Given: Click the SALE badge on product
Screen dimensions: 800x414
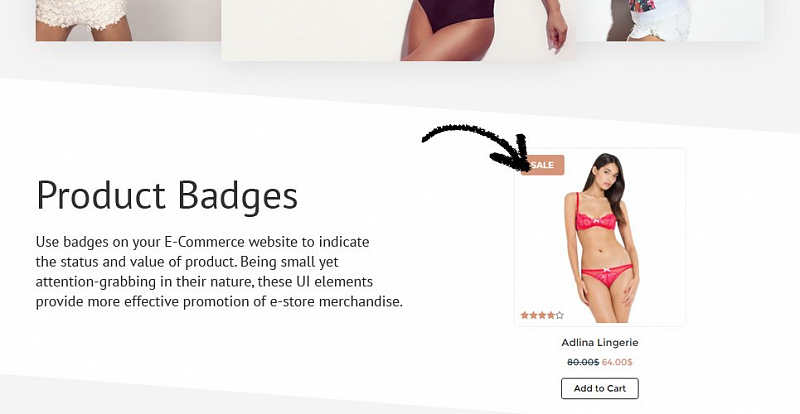Looking at the screenshot, I should click(543, 165).
